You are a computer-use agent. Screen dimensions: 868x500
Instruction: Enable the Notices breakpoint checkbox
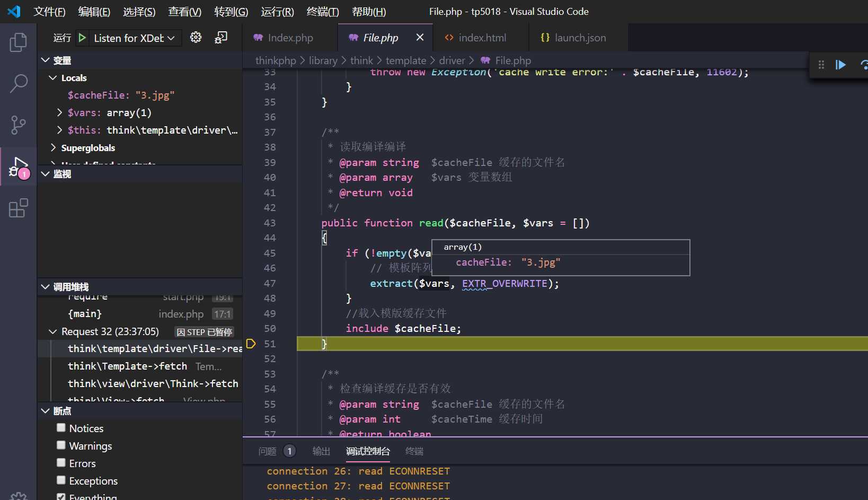pos(61,428)
